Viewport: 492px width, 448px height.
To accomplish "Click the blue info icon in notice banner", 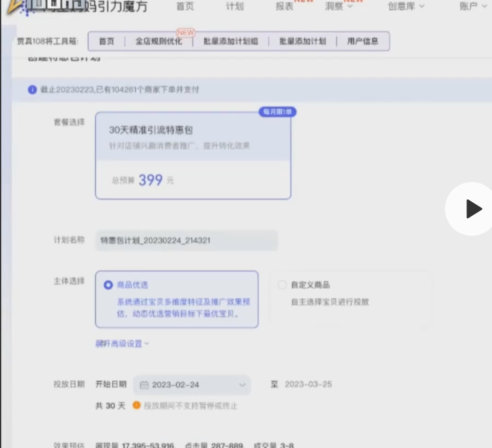I will click(32, 89).
